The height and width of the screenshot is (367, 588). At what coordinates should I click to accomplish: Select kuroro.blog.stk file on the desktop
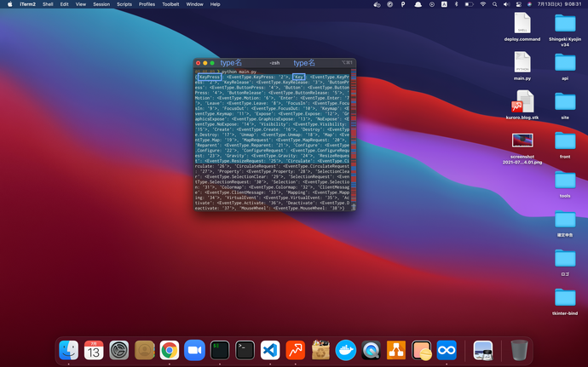(522, 105)
